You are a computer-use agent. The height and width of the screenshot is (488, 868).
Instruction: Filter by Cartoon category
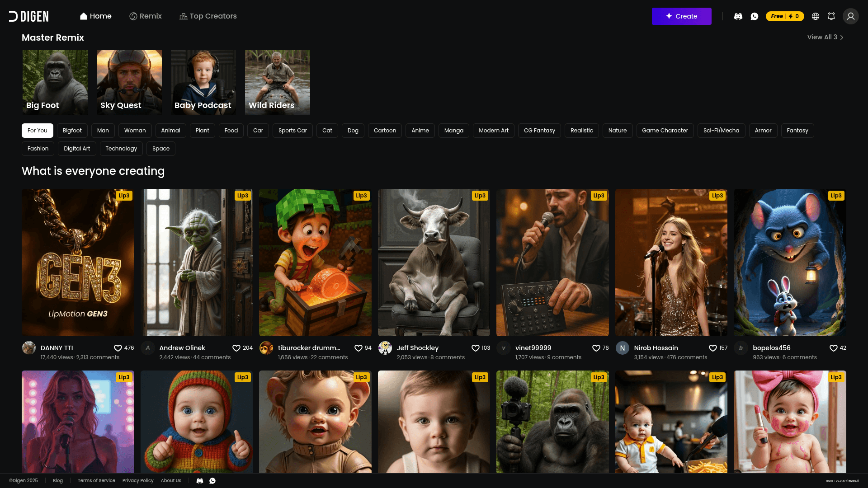coord(385,131)
